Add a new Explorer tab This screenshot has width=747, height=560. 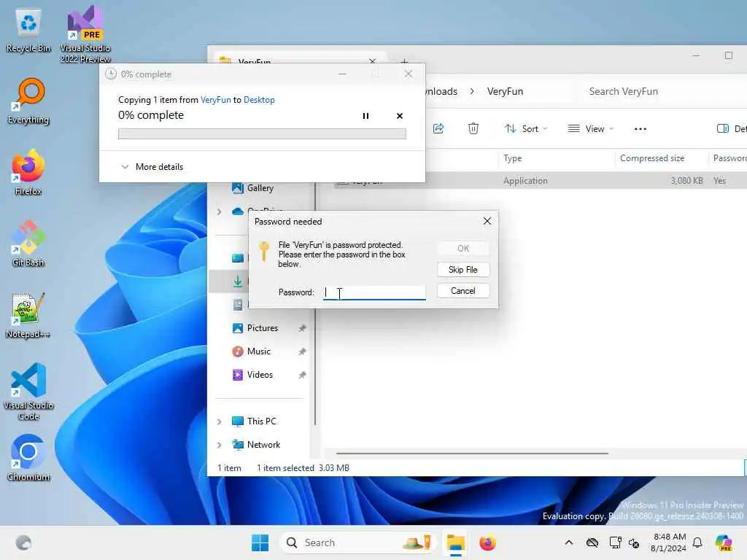pyautogui.click(x=404, y=61)
